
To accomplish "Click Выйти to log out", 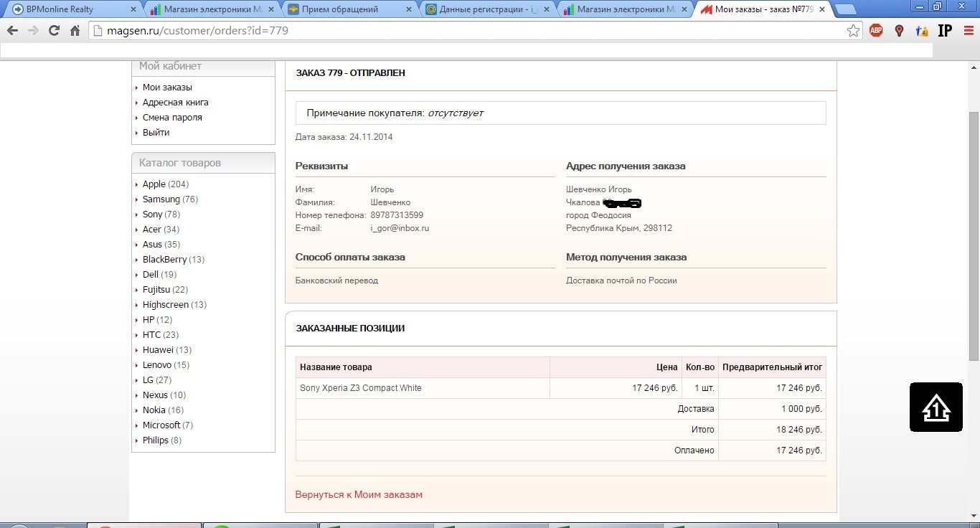I will coord(156,133).
